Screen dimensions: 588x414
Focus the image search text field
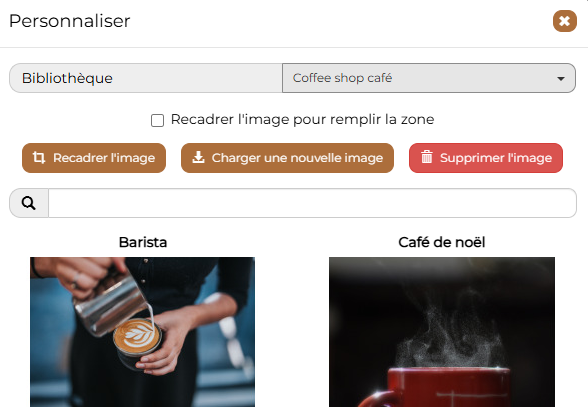tap(312, 203)
